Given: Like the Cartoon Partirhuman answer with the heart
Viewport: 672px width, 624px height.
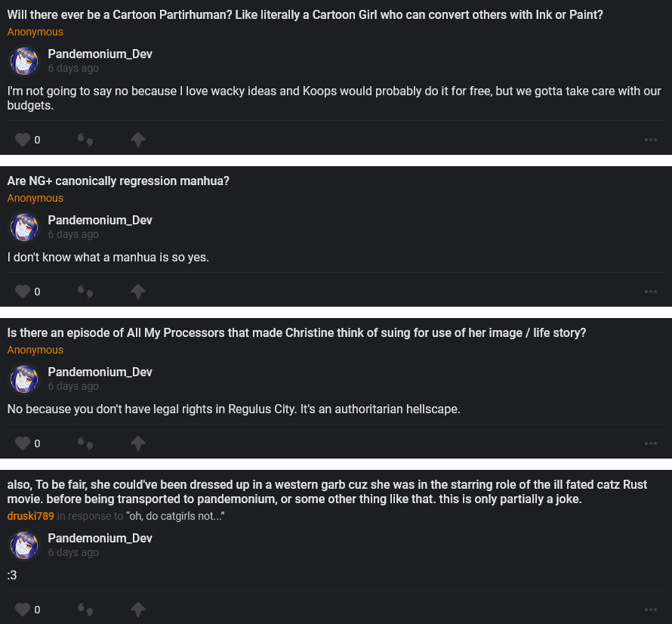Looking at the screenshot, I should 23,140.
